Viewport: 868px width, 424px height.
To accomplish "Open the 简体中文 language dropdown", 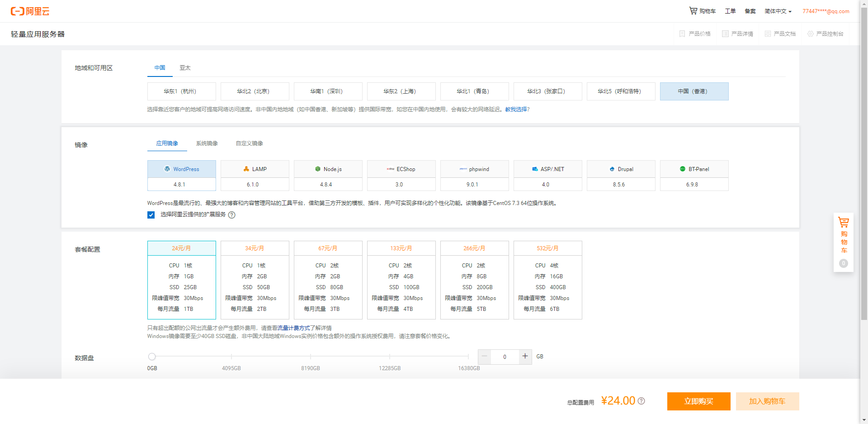I will [x=778, y=11].
